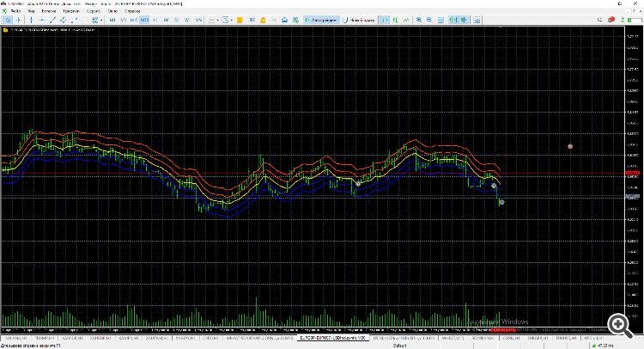Click the green toolbar icon right of the VPS cloud
Viewport: 644px width, 349px height.
(x=295, y=20)
